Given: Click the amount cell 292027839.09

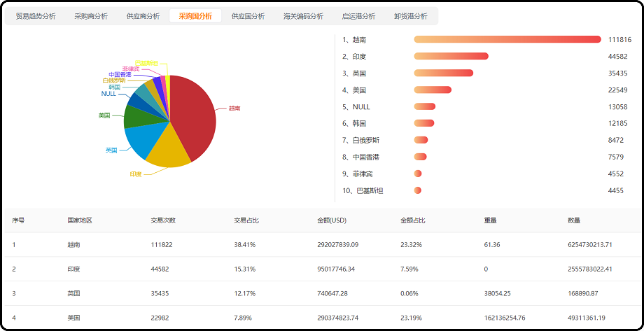Looking at the screenshot, I should 338,245.
